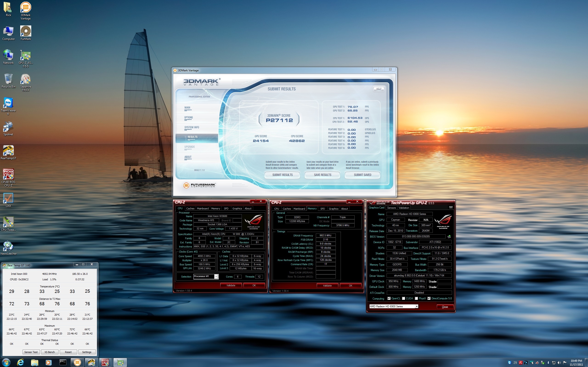The width and height of the screenshot is (588, 367).
Task: Toggle the CUDA checkbox in GPU-Z
Action: [x=403, y=298]
